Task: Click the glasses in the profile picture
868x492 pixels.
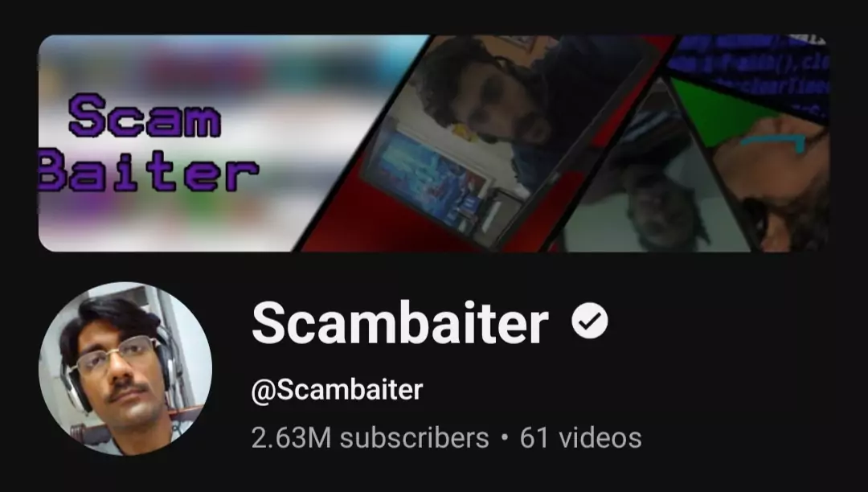Action: 118,355
